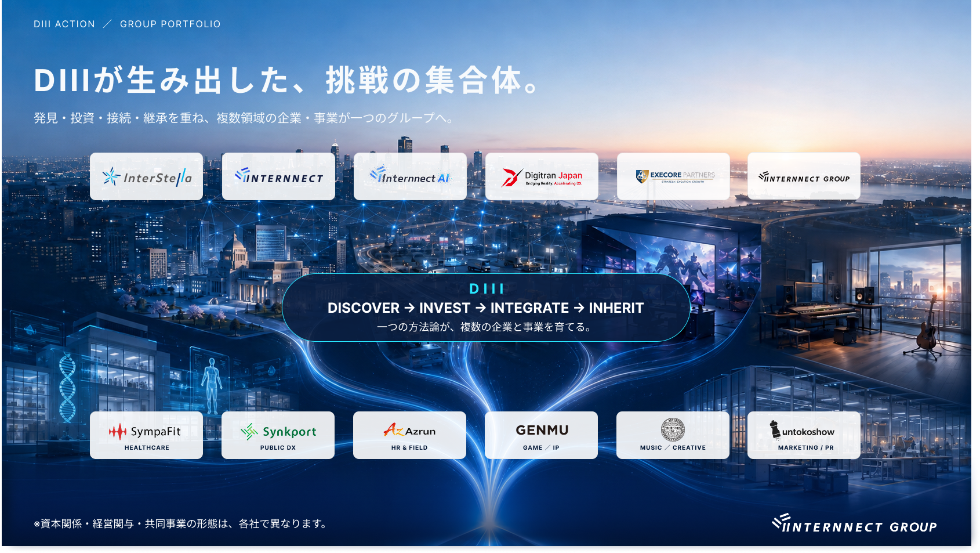Viewport: 980px width, 553px height.
Task: Click the EXECORE PARTNERS shield crest
Action: click(x=642, y=176)
